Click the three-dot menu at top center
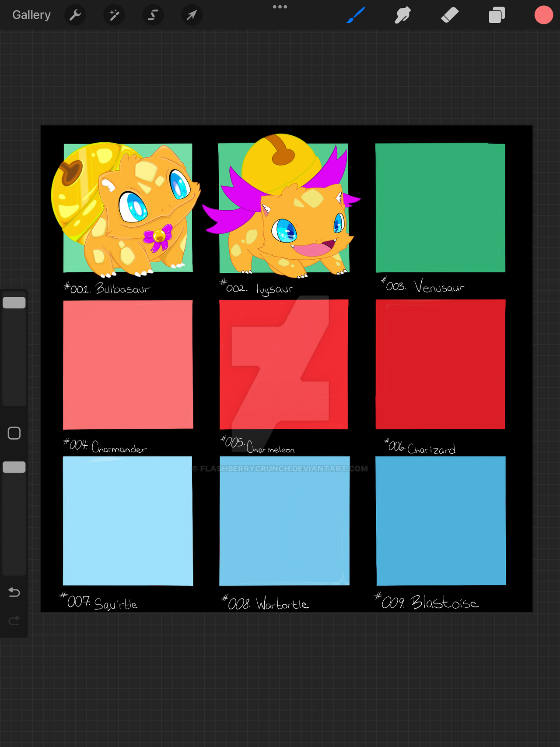Viewport: 560px width, 747px height. [x=280, y=7]
